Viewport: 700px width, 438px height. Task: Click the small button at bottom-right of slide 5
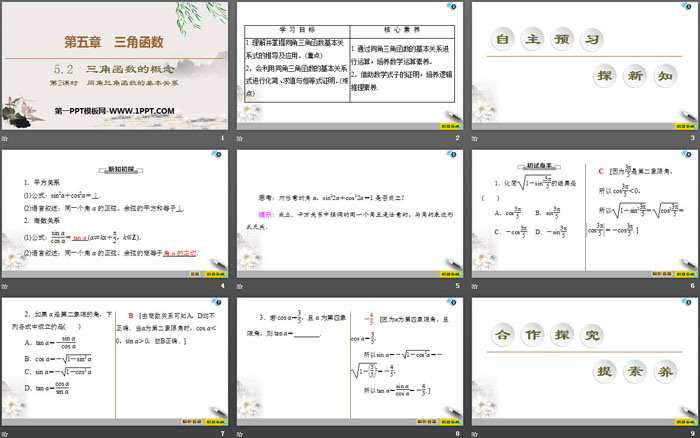pos(451,273)
